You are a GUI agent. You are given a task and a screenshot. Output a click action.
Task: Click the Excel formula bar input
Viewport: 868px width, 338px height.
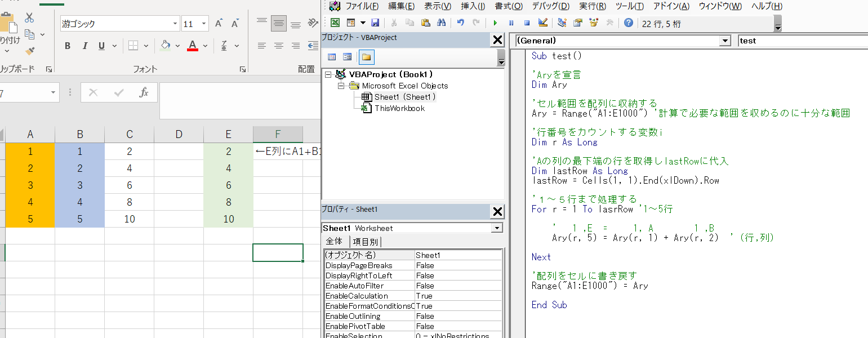(240, 101)
